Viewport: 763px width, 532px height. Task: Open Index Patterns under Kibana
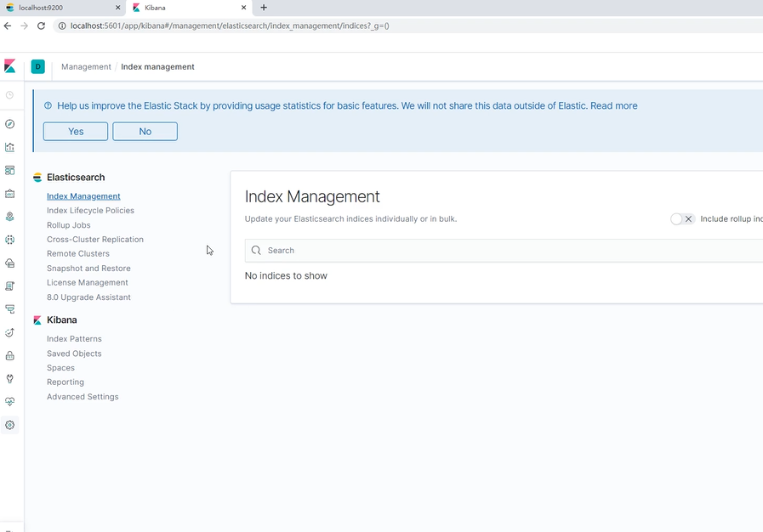pos(74,339)
